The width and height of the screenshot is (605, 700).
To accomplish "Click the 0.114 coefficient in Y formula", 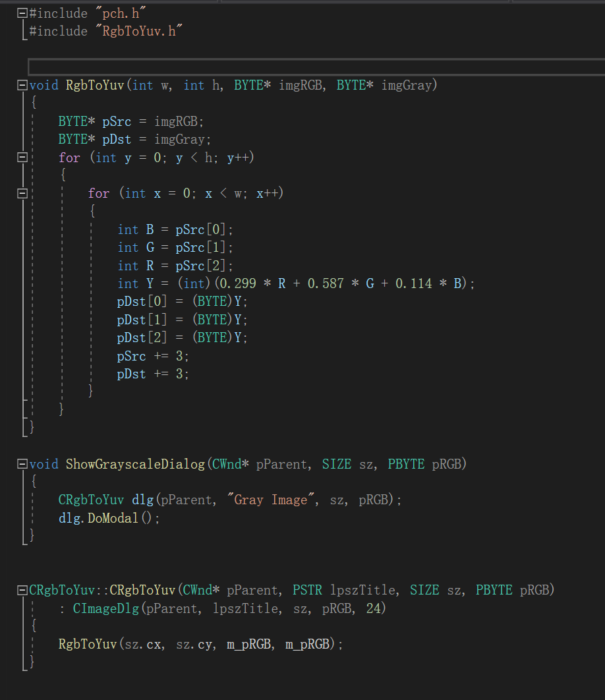I will point(413,283).
